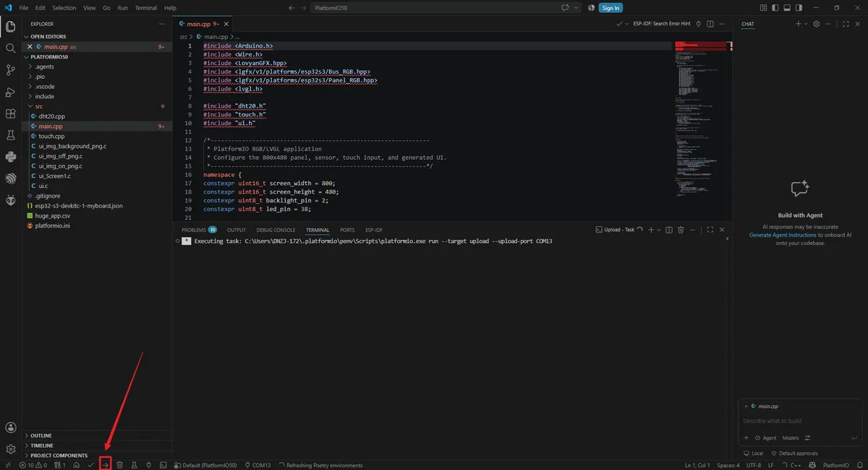Expand the .pio folder

[x=97, y=77]
